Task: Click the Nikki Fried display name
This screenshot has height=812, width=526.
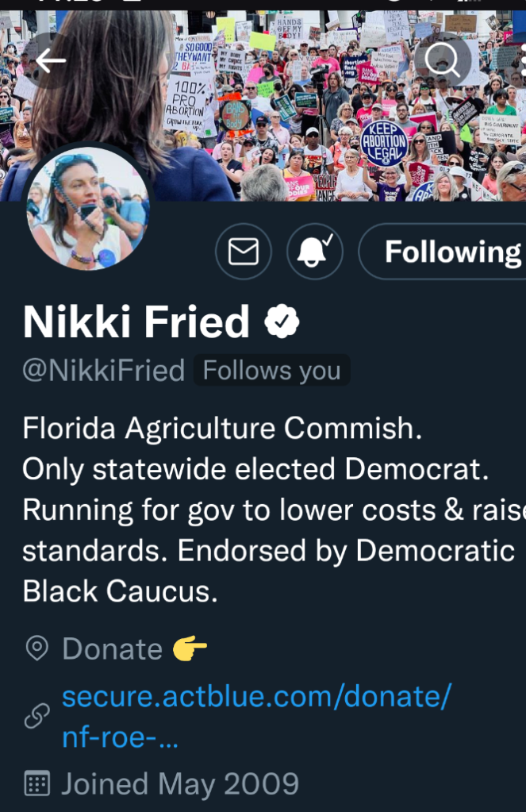Action: coord(136,321)
